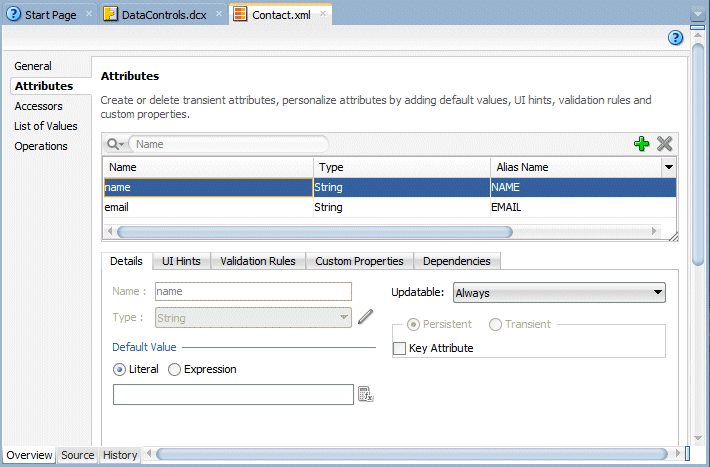Click the Alias Name column header

click(x=576, y=167)
